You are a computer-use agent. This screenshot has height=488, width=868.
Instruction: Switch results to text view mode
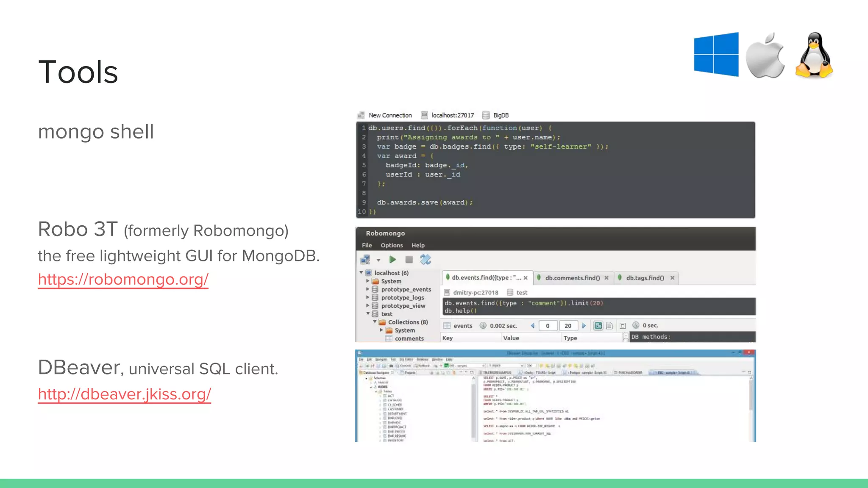[609, 326]
